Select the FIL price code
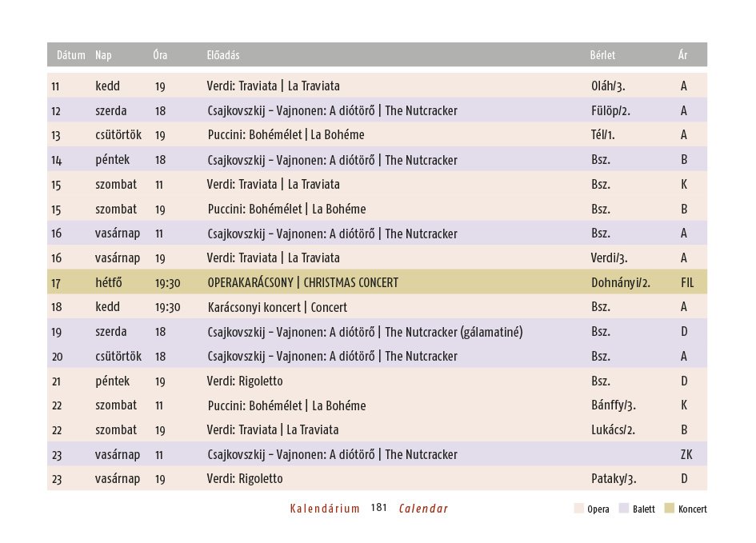 coord(687,283)
